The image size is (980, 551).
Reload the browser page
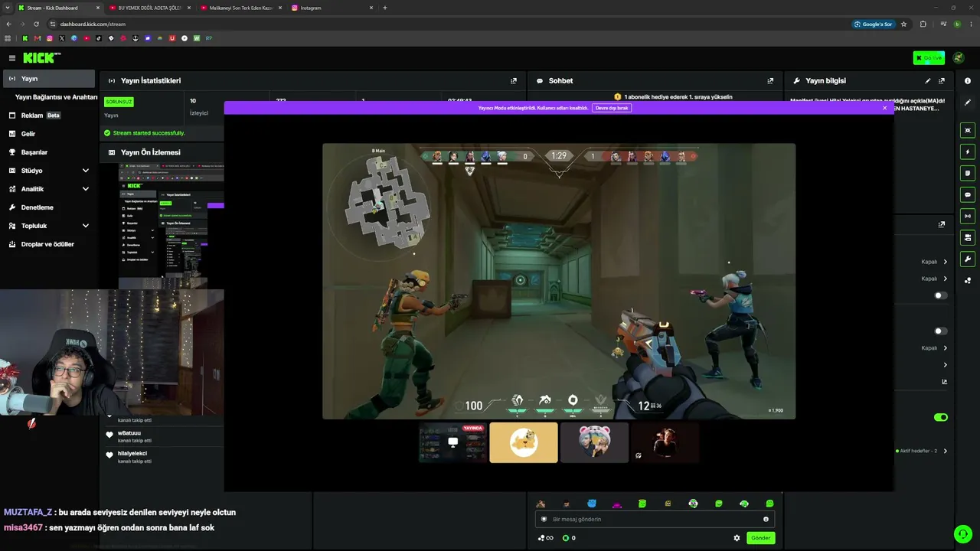coord(35,24)
